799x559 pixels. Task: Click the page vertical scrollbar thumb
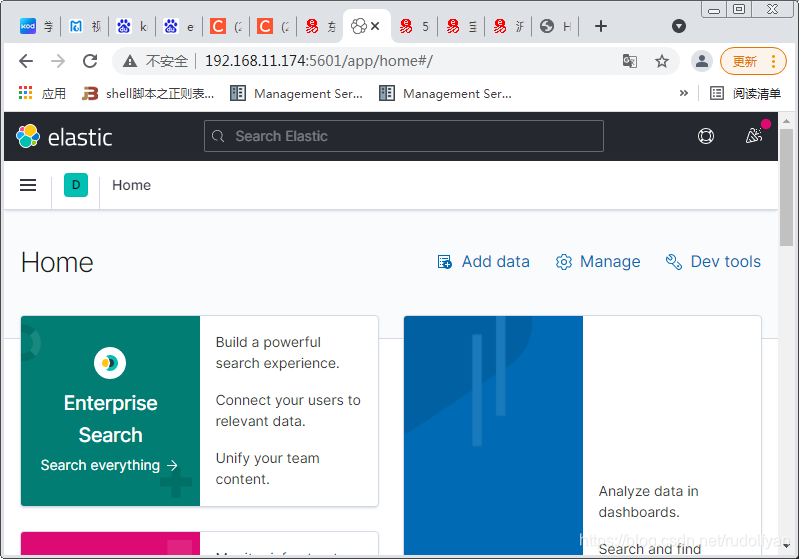pyautogui.click(x=786, y=187)
